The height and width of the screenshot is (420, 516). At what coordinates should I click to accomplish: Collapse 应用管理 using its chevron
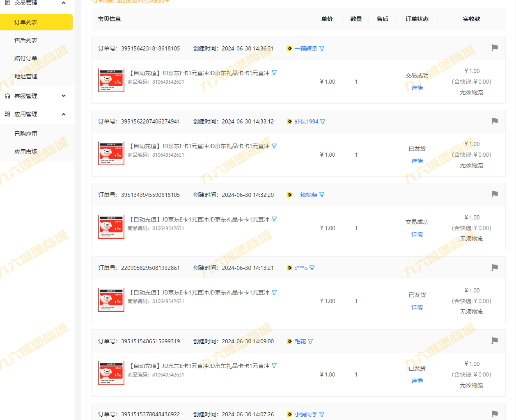(x=64, y=114)
